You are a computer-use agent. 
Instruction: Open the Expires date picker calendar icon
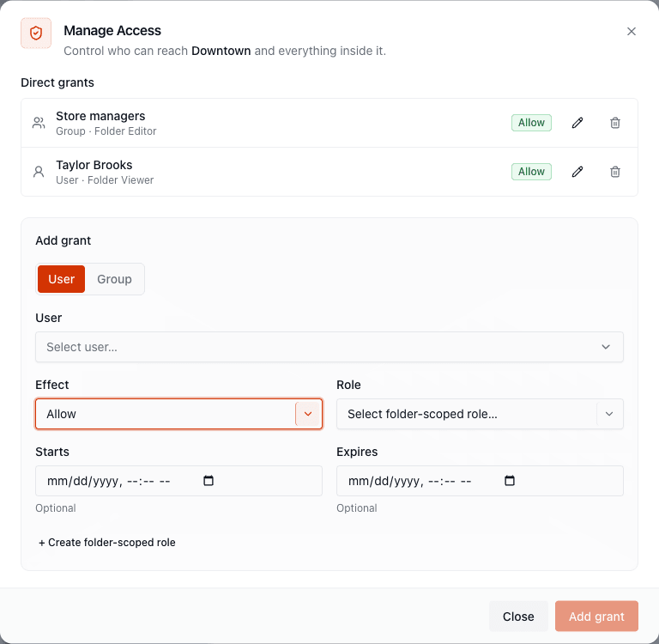tap(510, 480)
